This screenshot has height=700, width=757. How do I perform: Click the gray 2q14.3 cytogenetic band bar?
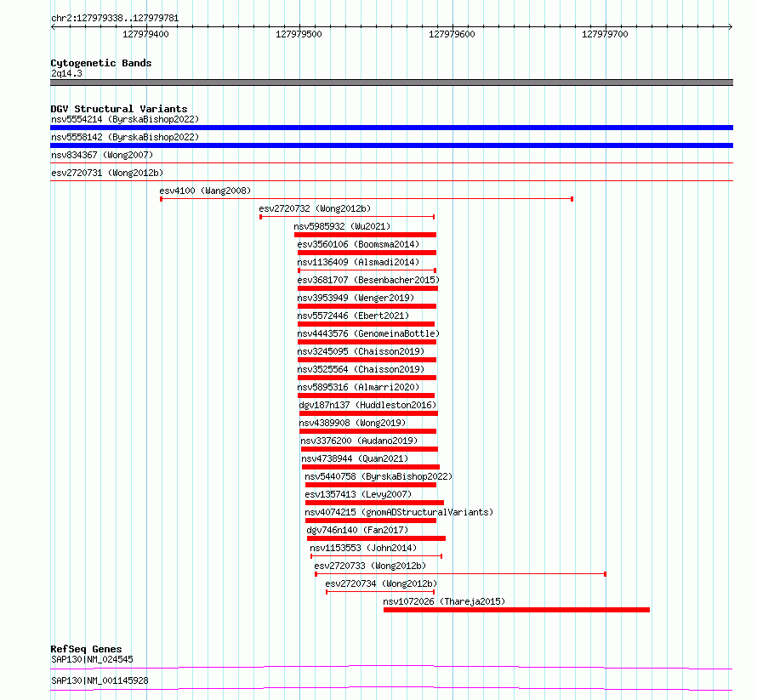pyautogui.click(x=391, y=83)
